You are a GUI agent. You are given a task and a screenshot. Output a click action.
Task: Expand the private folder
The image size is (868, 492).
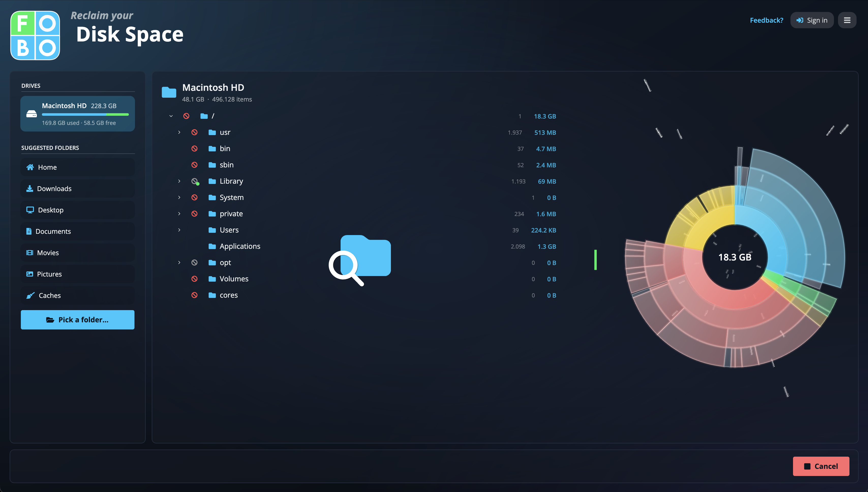tap(179, 213)
